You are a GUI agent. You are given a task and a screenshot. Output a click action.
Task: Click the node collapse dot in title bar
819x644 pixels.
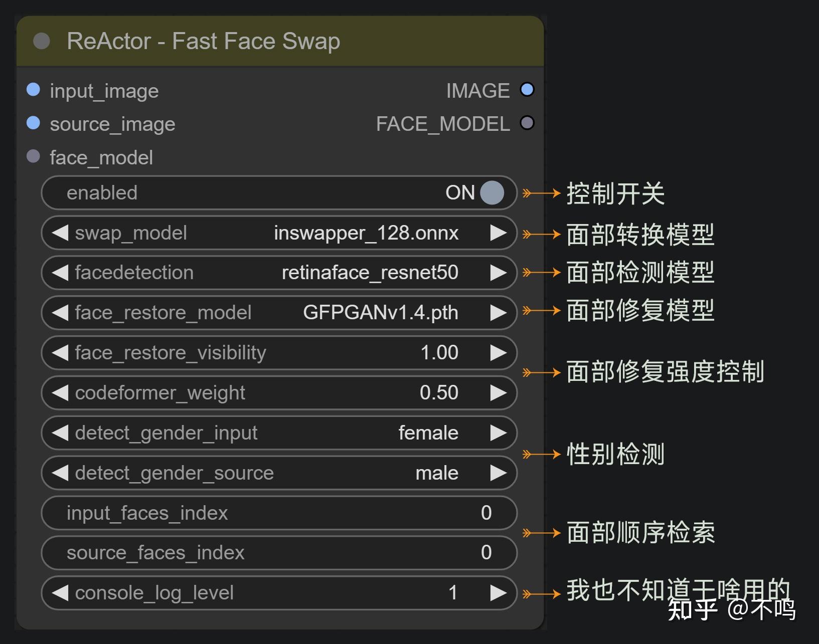(x=42, y=41)
